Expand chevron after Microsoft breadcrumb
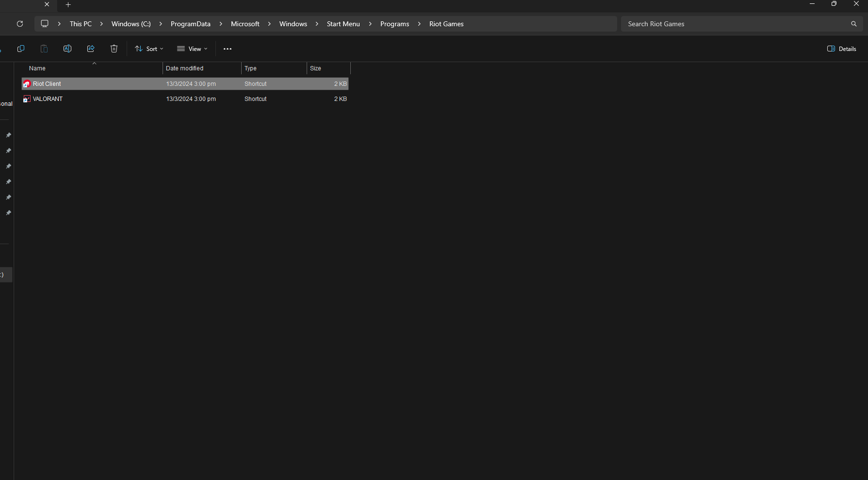This screenshot has width=868, height=480. pyautogui.click(x=269, y=24)
